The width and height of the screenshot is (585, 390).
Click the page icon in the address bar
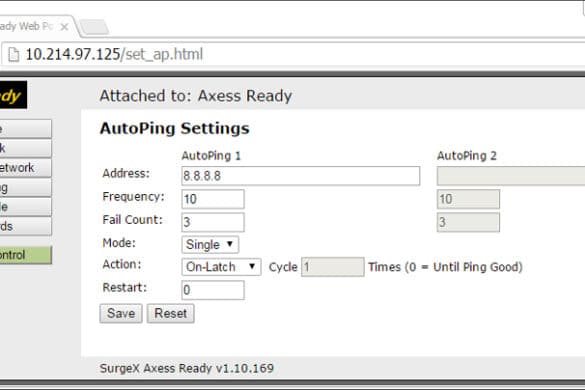tap(13, 54)
